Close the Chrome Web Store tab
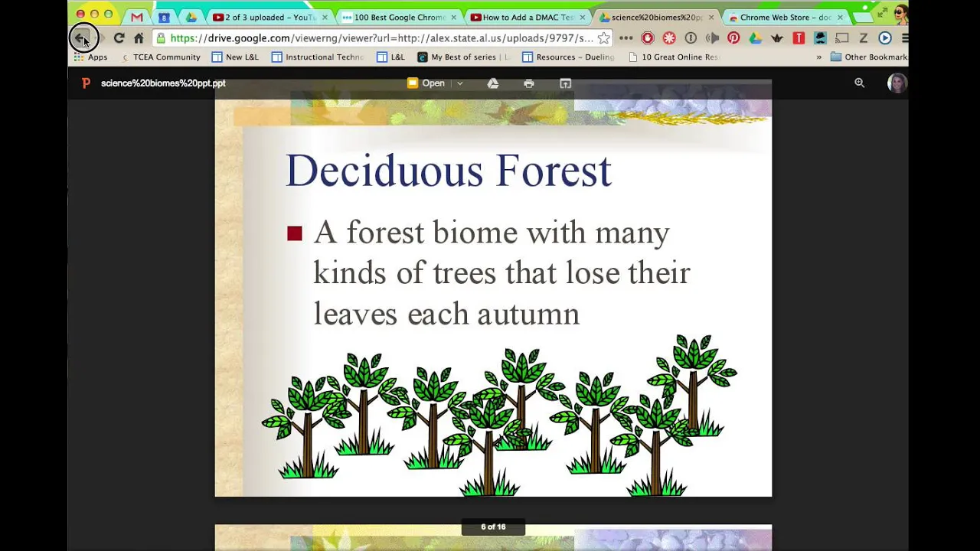Viewport: 980px width, 551px height. coord(840,17)
